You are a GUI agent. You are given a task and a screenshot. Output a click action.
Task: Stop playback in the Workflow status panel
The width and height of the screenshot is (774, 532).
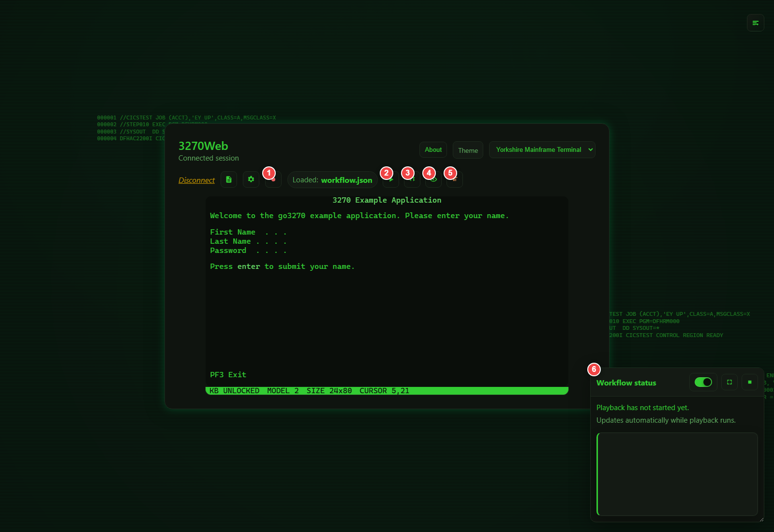coord(749,382)
